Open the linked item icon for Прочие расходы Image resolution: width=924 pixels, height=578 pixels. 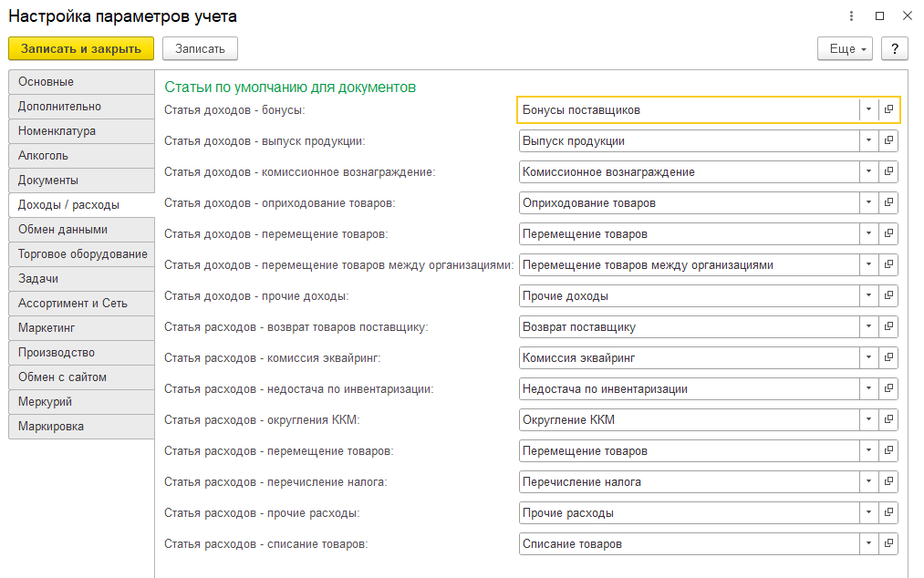[x=888, y=513]
